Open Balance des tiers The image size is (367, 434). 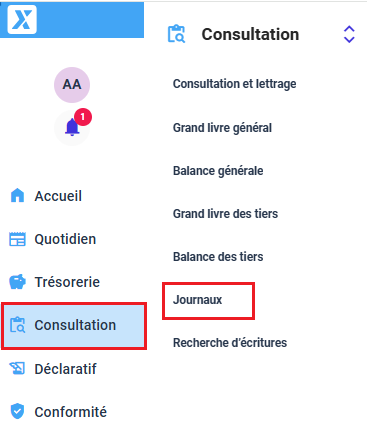218,257
